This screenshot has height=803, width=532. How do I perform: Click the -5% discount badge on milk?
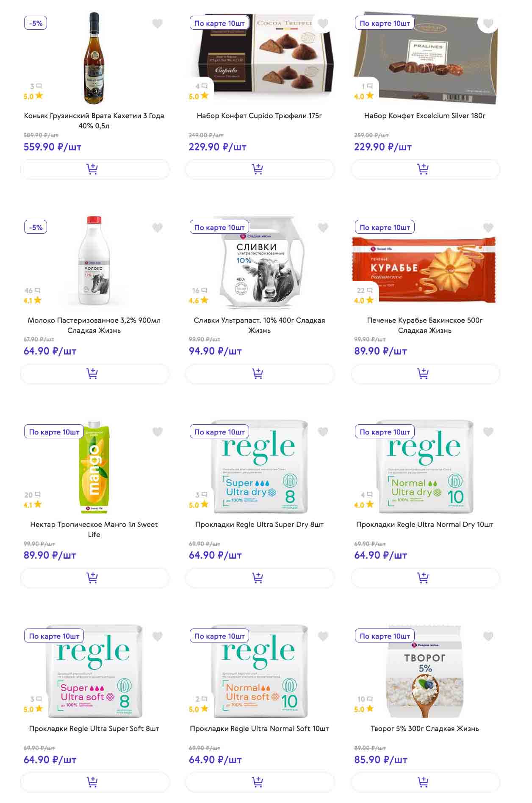pos(36,227)
